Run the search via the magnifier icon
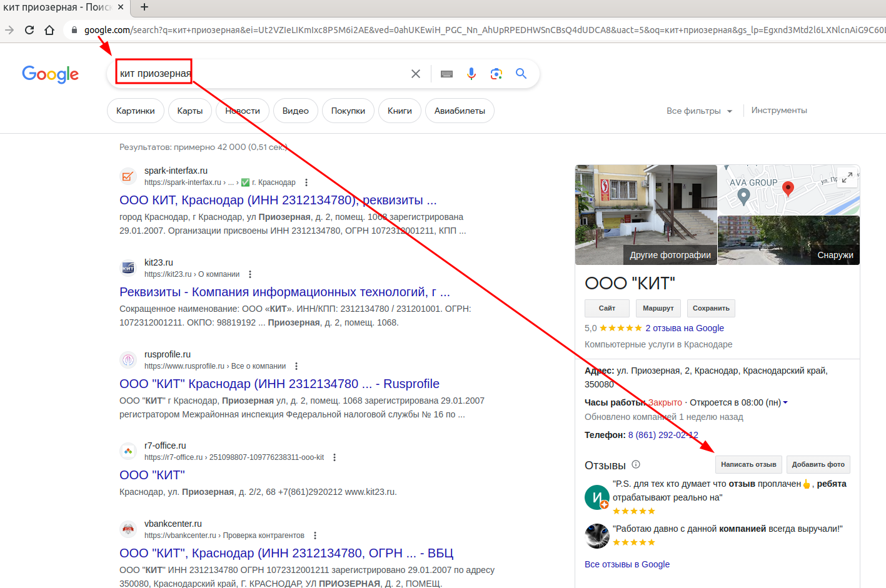This screenshot has height=588, width=886. (x=521, y=73)
